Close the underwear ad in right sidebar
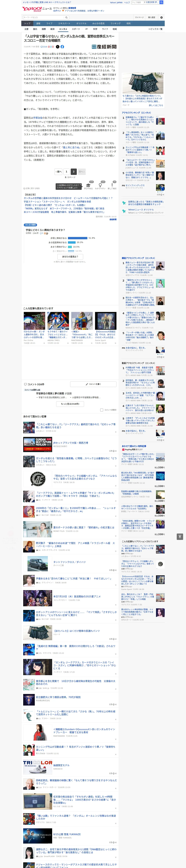This screenshot has width=186, height=868. click(163, 73)
